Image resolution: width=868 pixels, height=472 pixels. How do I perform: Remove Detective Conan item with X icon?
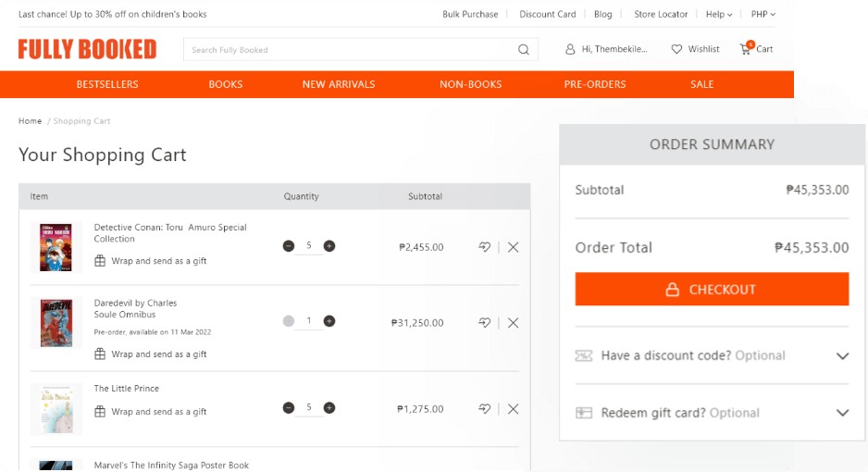coord(514,247)
